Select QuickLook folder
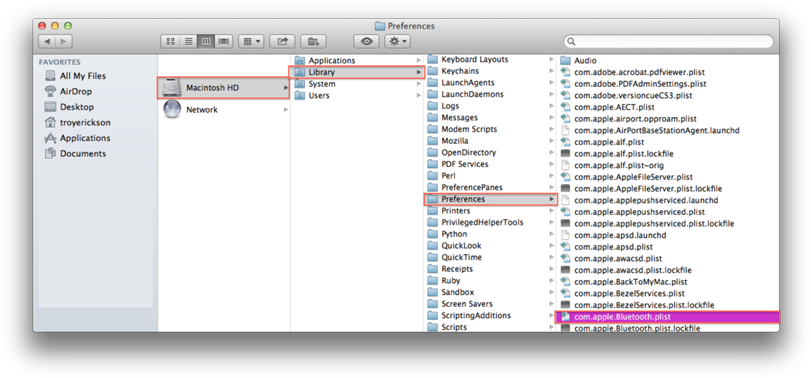The height and width of the screenshot is (378, 811). [490, 246]
